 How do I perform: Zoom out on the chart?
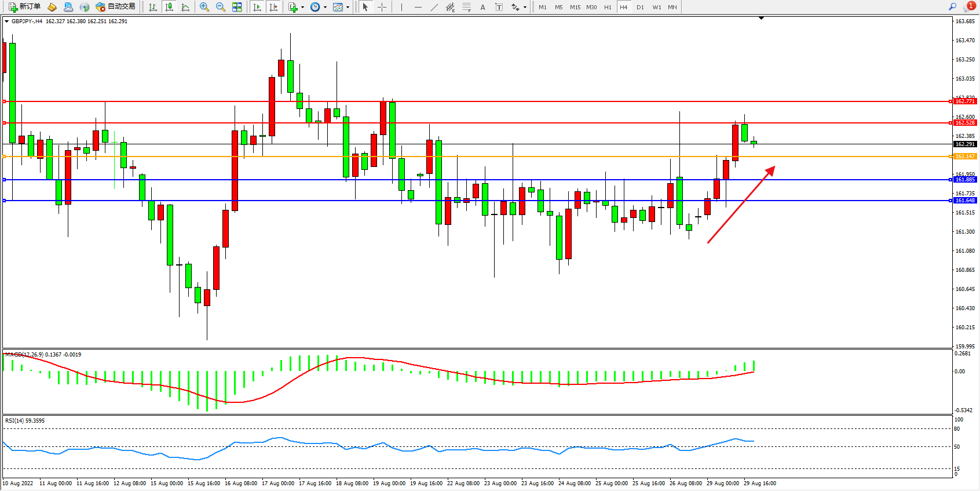221,8
